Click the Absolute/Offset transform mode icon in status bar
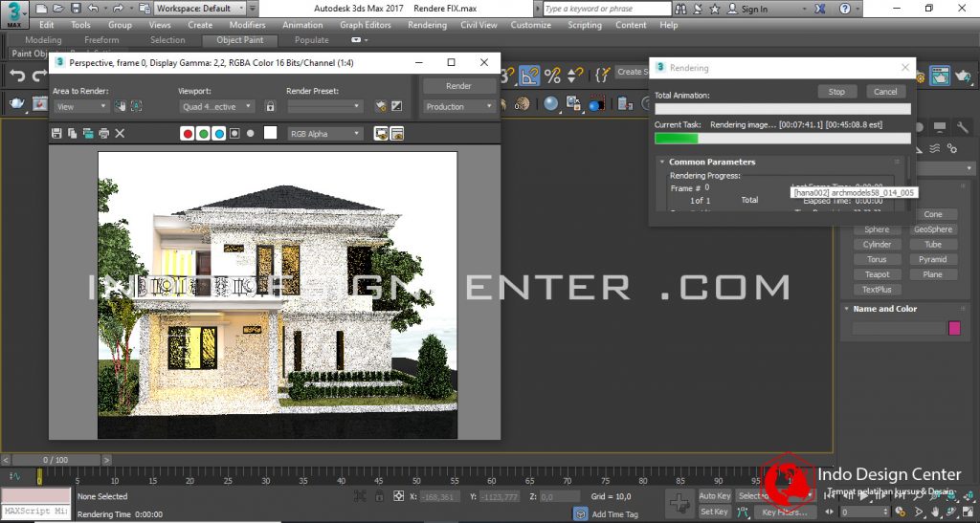Screen dimensions: 980x523 (x=399, y=497)
